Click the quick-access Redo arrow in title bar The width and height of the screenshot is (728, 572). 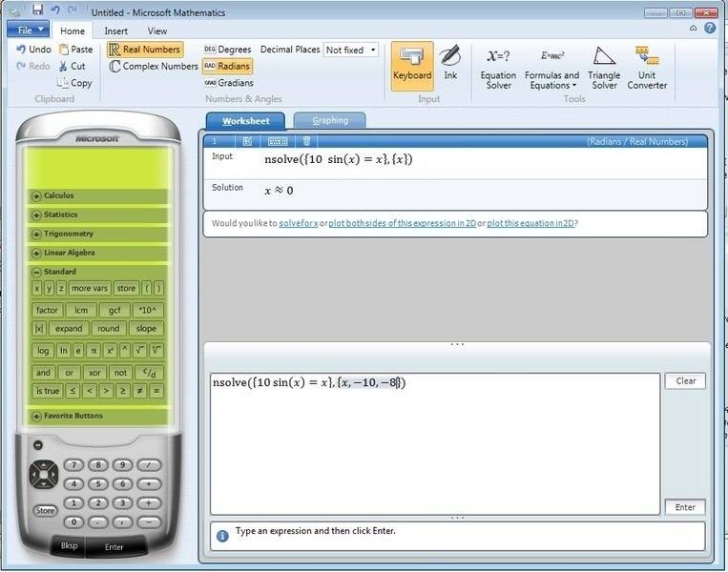click(72, 10)
